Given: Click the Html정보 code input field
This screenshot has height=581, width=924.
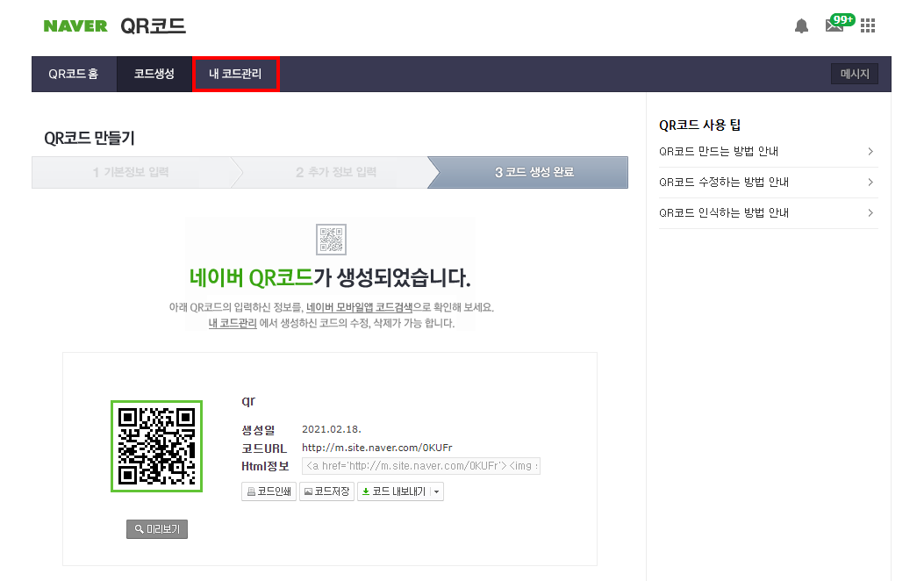Looking at the screenshot, I should pyautogui.click(x=420, y=466).
